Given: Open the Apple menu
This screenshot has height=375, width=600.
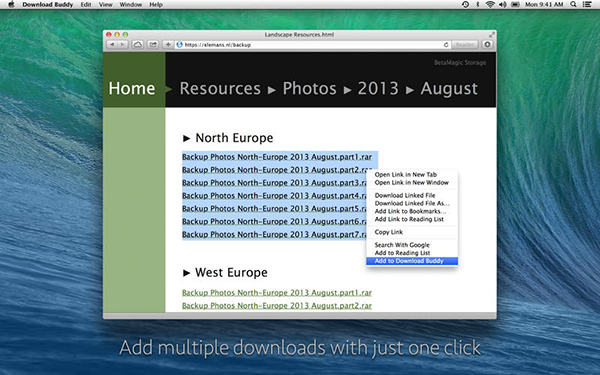Looking at the screenshot, I should (11, 5).
